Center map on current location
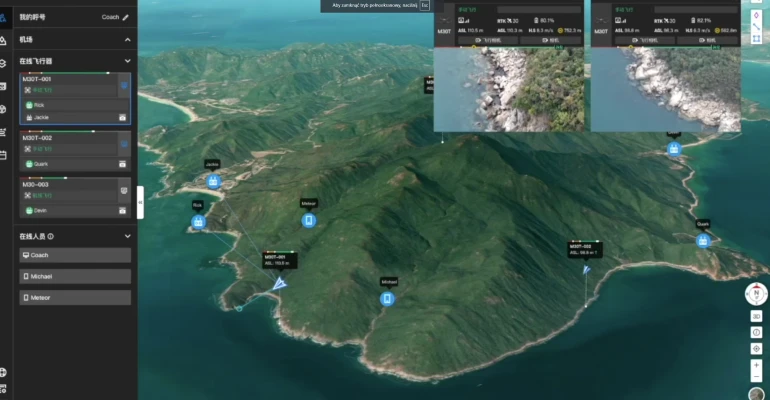 coord(757,348)
